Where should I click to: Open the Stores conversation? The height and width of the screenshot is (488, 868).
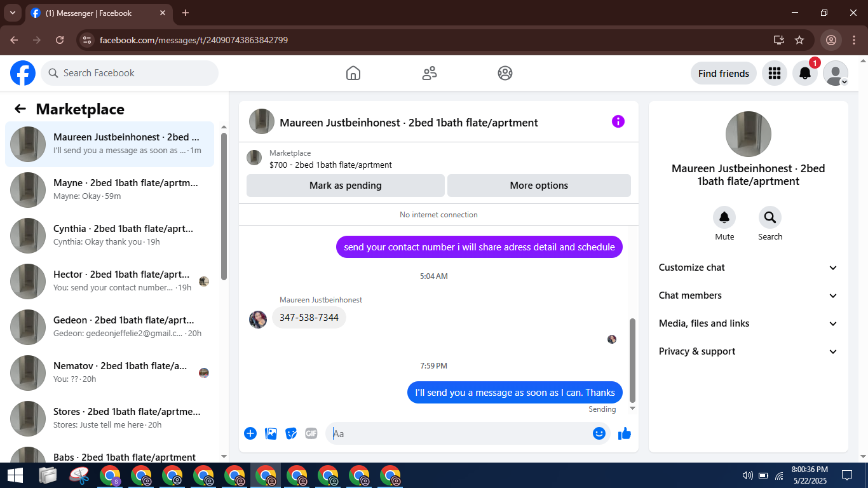click(x=109, y=419)
